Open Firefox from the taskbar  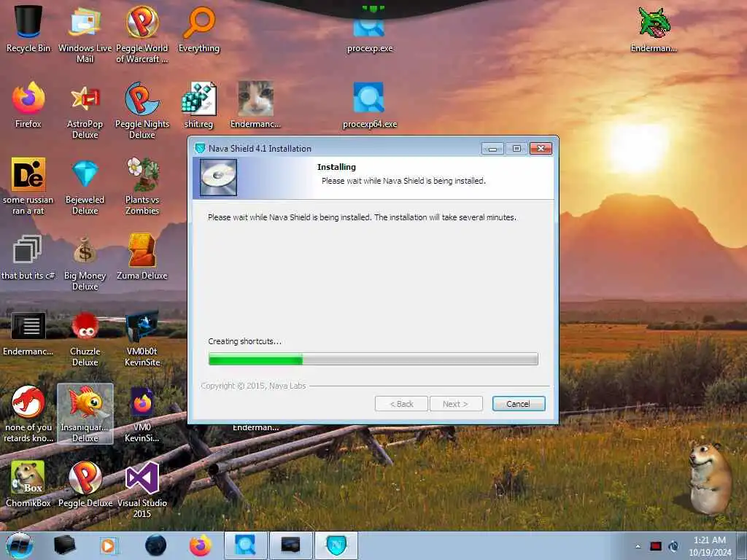201,545
